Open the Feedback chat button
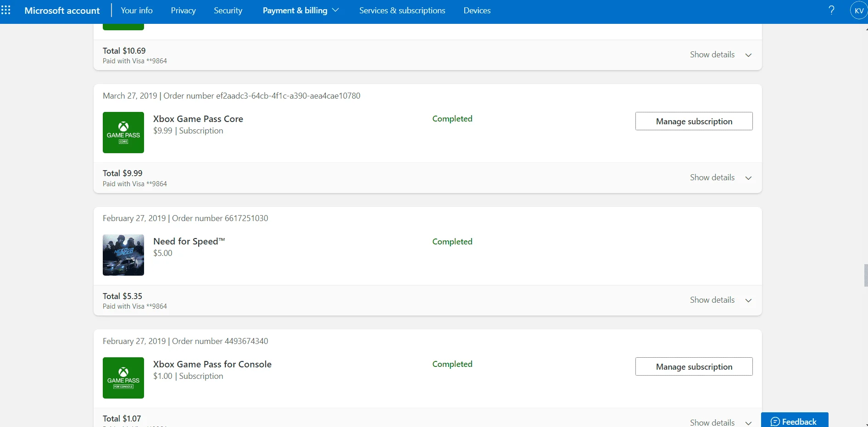The width and height of the screenshot is (868, 427). pos(795,421)
